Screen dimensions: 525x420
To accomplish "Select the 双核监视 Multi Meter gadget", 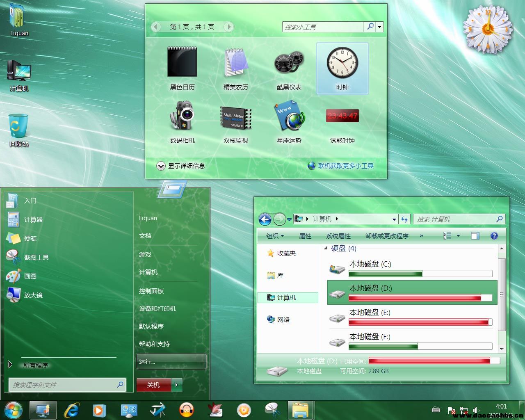I will [236, 118].
